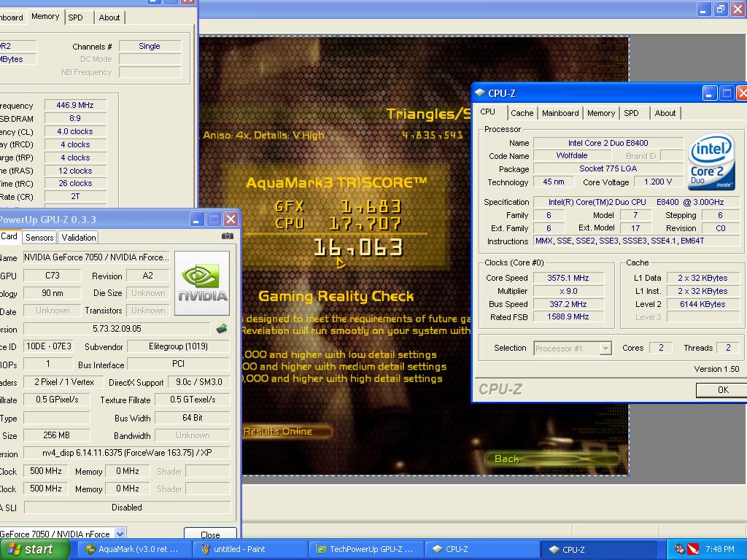Click the Core Voltage 1.200 V value

click(658, 182)
